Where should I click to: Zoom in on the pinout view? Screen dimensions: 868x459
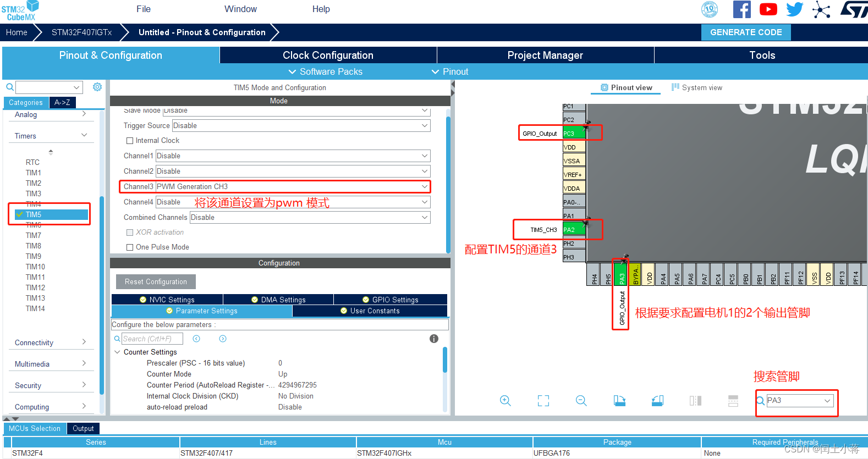point(506,401)
